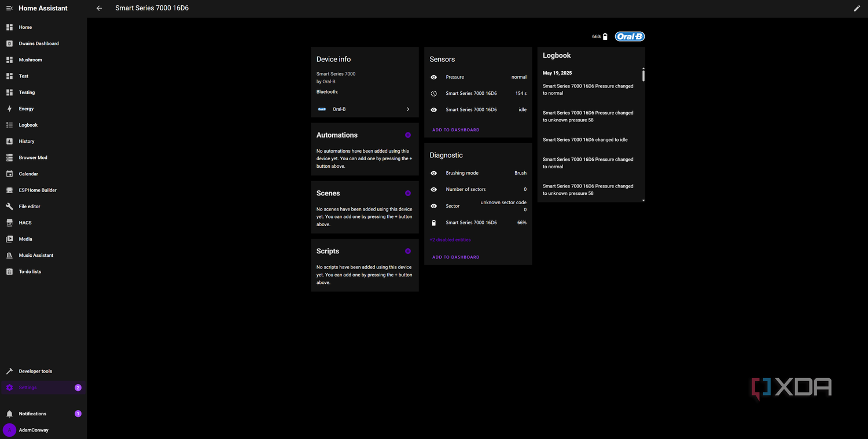Click the HACS sidebar icon

(9, 223)
